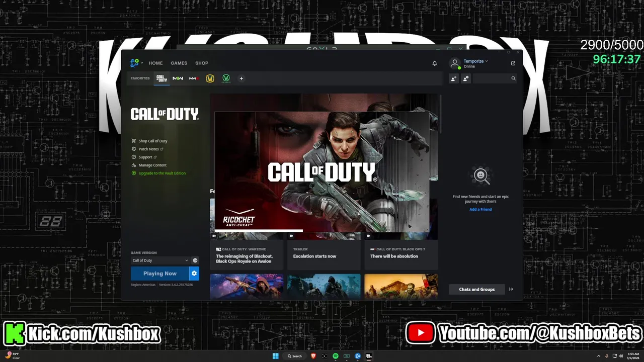Viewport: 644px width, 362px height.
Task: Open Manage Content
Action: coord(149,165)
